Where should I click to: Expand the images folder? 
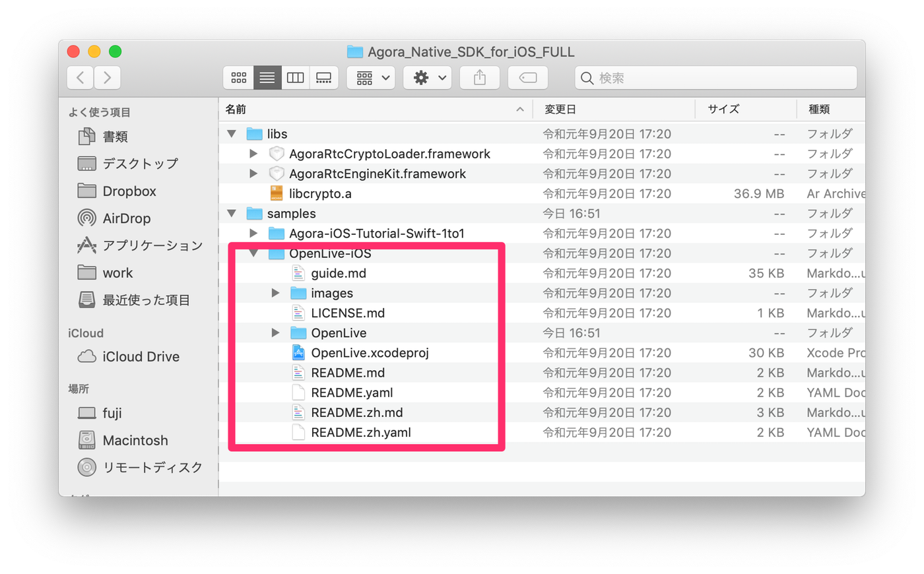[x=276, y=293]
